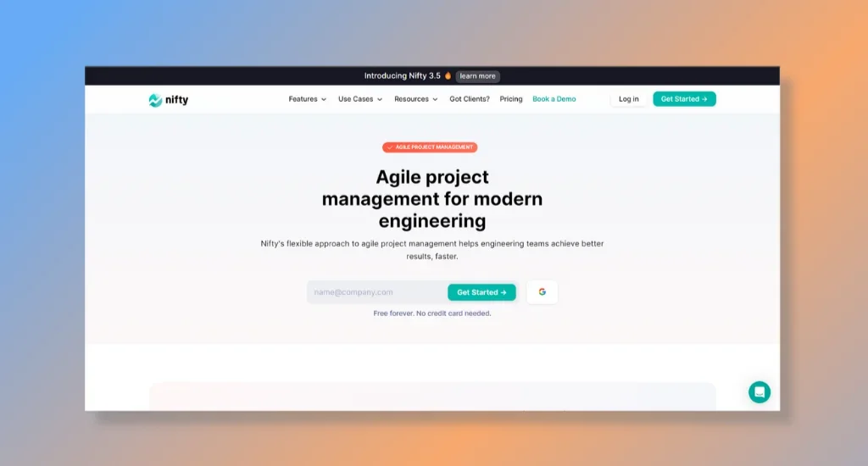Click the Free forever note under the form
This screenshot has width=868, height=466.
click(x=432, y=313)
